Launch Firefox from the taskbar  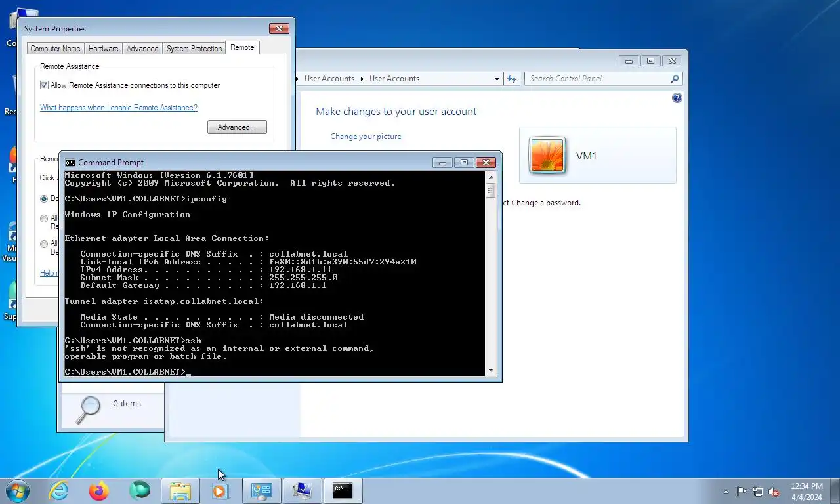(x=99, y=491)
